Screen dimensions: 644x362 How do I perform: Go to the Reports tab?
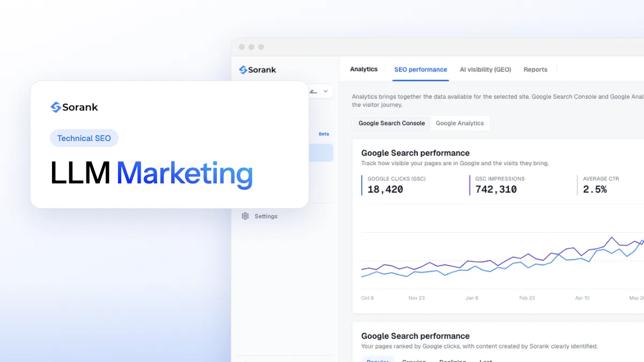tap(536, 70)
